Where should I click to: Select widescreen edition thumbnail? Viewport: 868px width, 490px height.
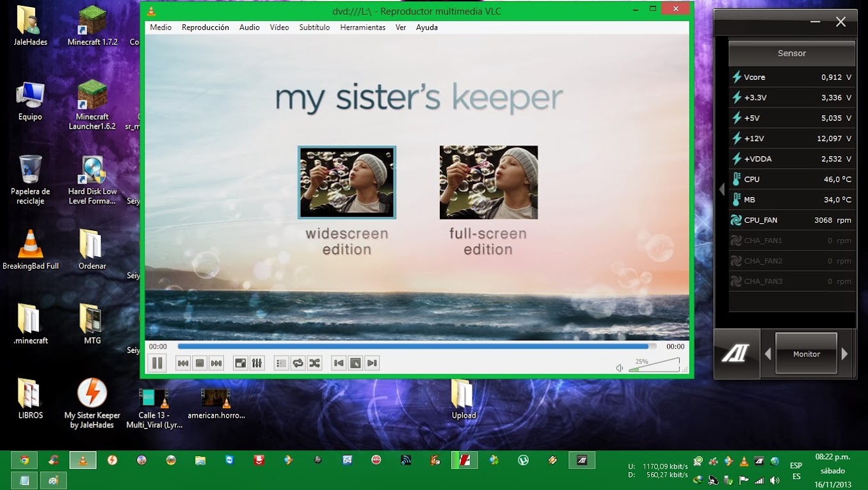click(347, 182)
